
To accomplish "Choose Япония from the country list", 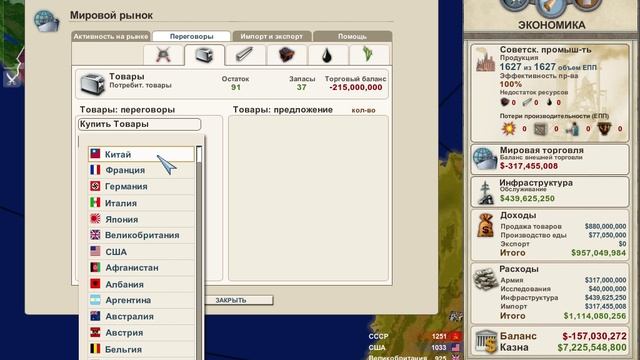I will 141,219.
